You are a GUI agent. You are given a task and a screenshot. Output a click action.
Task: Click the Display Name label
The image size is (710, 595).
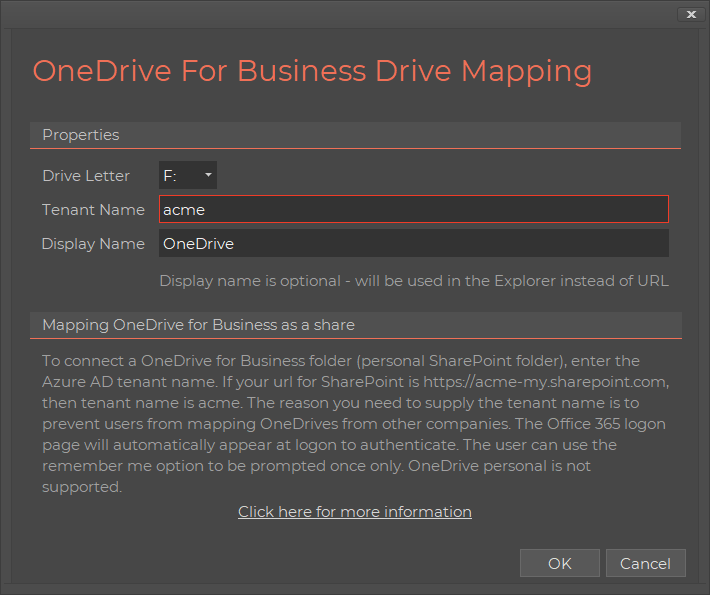93,244
